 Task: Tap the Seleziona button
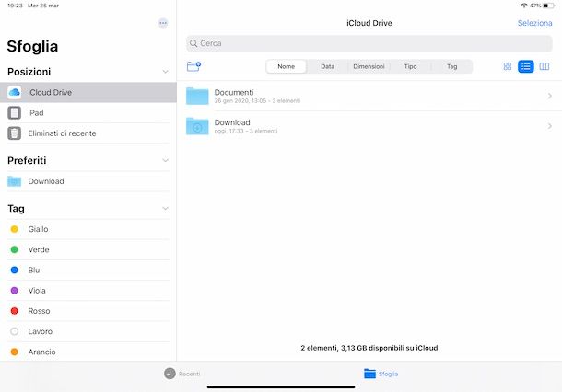pos(534,23)
